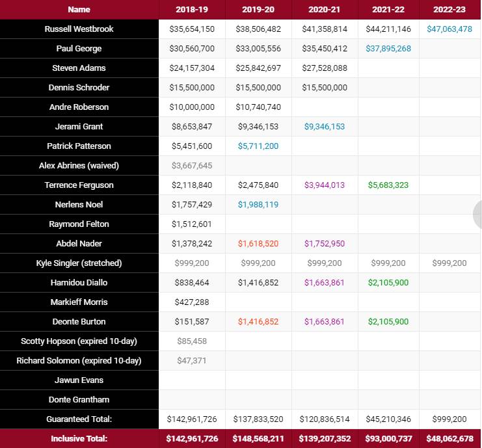Click Westbrook's $47,063,478 salary in 2022-23

tap(449, 29)
